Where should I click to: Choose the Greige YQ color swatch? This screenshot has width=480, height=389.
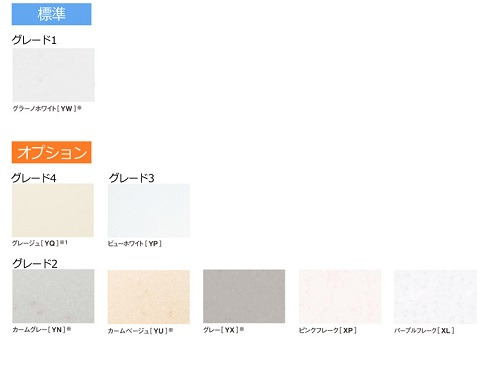53,210
